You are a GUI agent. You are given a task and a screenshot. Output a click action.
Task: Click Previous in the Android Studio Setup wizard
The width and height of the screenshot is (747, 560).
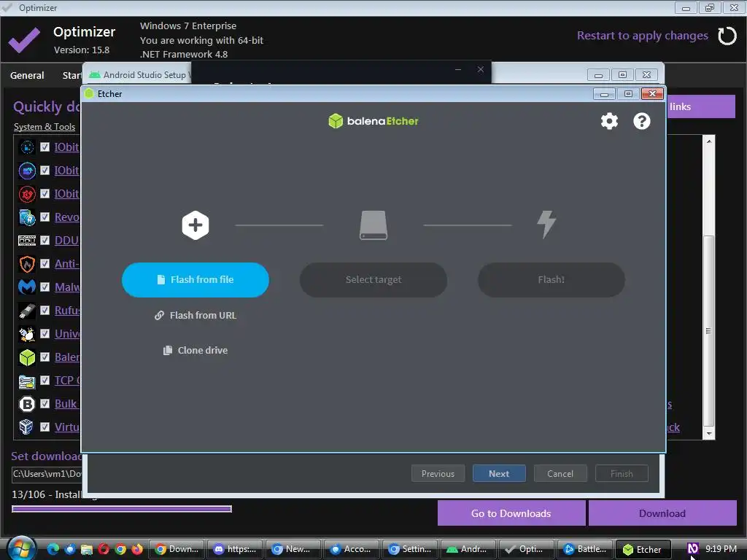438,473
